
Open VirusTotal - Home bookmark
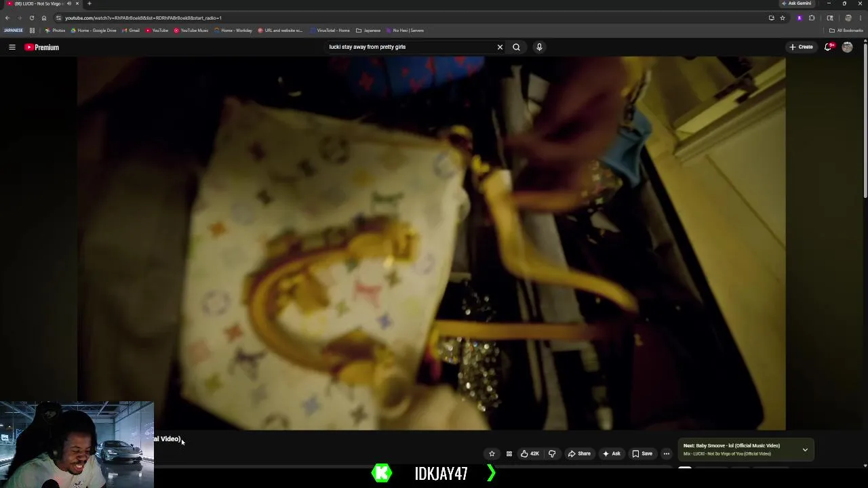(x=330, y=30)
